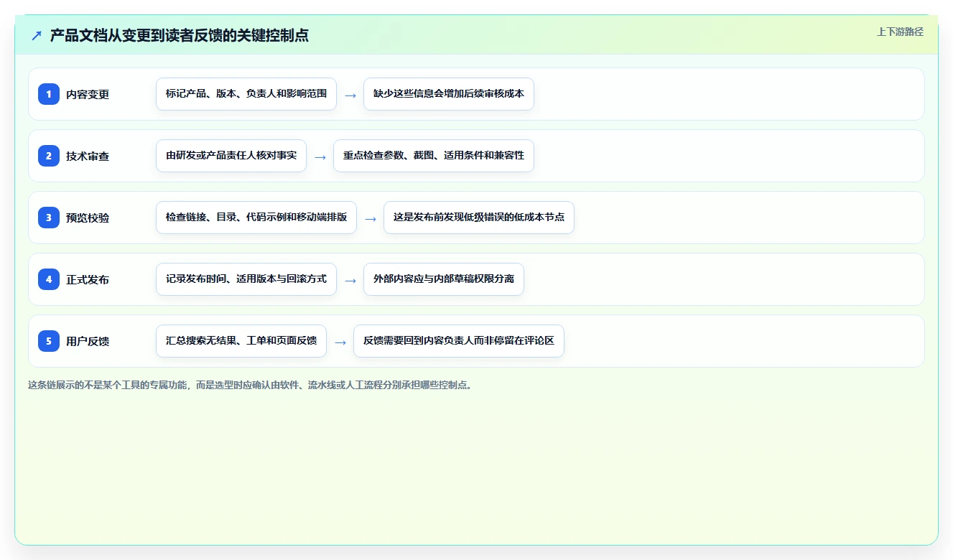The width and height of the screenshot is (953, 560).
Task: Click the arrow icon beside the title
Action: (37, 35)
